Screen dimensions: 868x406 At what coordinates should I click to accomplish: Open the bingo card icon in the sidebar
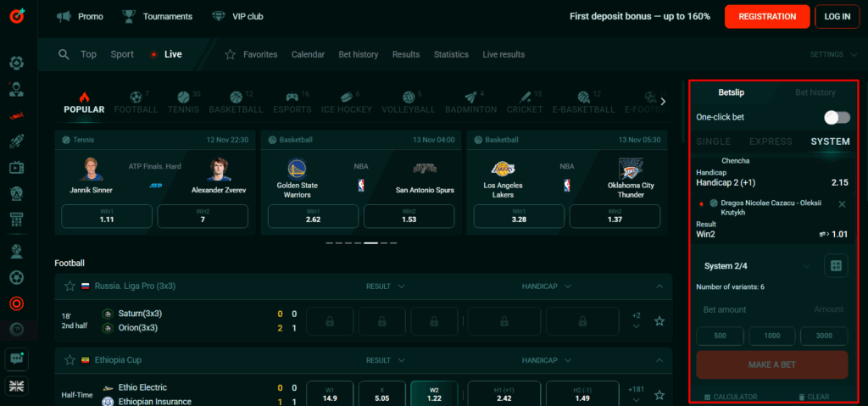point(17,220)
